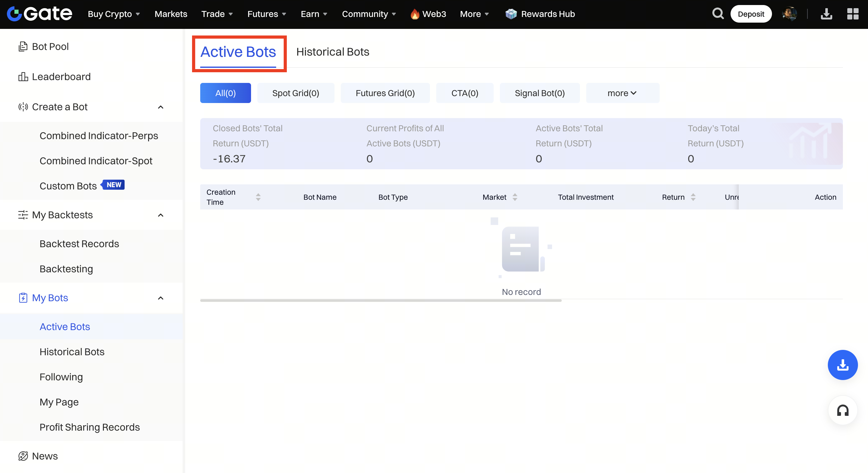Switch to Historical Bots tab
The width and height of the screenshot is (868, 473).
click(333, 52)
